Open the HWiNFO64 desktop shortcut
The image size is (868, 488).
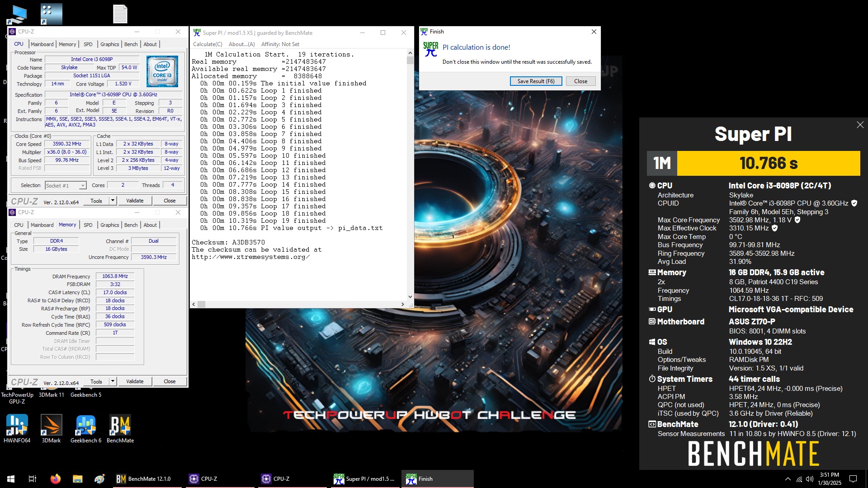pos(17,428)
